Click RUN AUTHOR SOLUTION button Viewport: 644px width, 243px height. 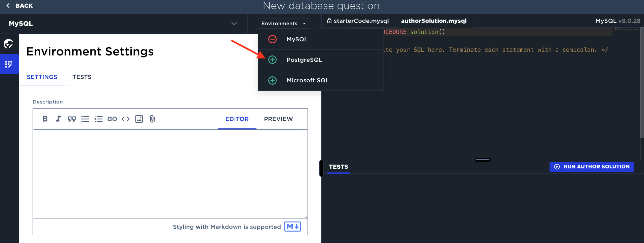tap(592, 167)
